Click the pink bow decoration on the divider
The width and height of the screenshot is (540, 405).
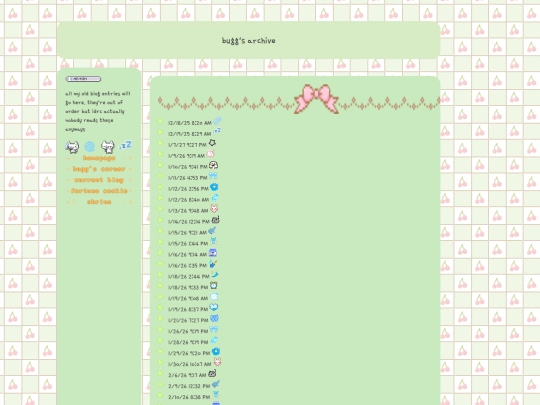click(316, 99)
